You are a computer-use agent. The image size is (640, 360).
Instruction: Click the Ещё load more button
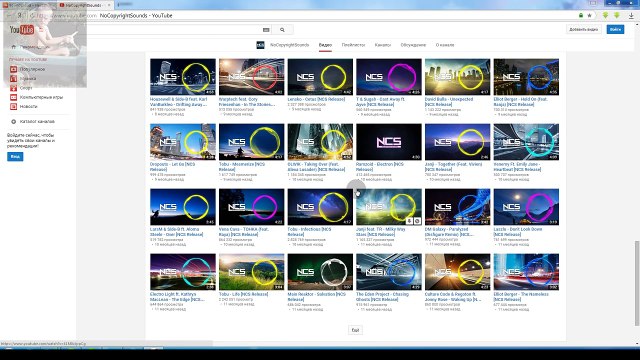point(355,330)
